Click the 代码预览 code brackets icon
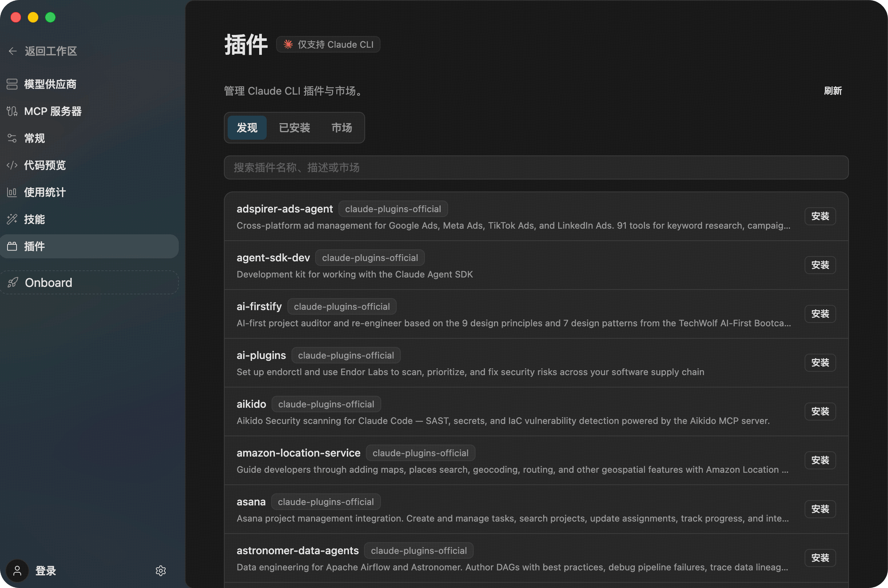The height and width of the screenshot is (588, 888). click(x=12, y=165)
